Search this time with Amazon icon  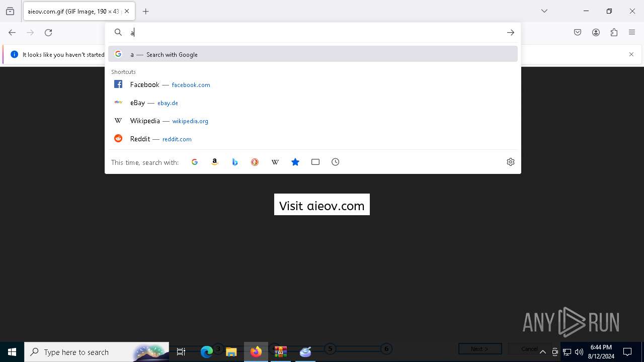215,162
